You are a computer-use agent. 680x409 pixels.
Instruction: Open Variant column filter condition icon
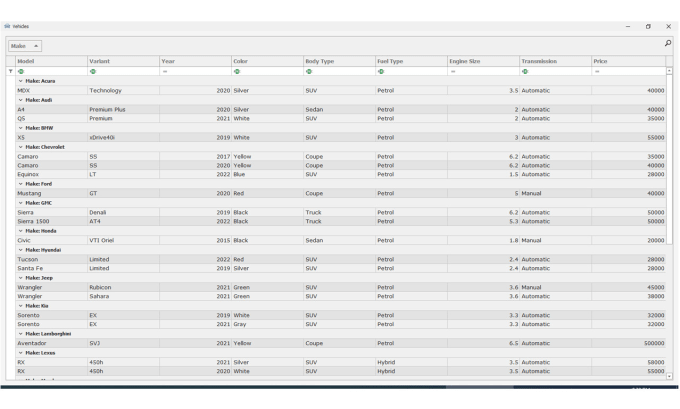tap(93, 71)
